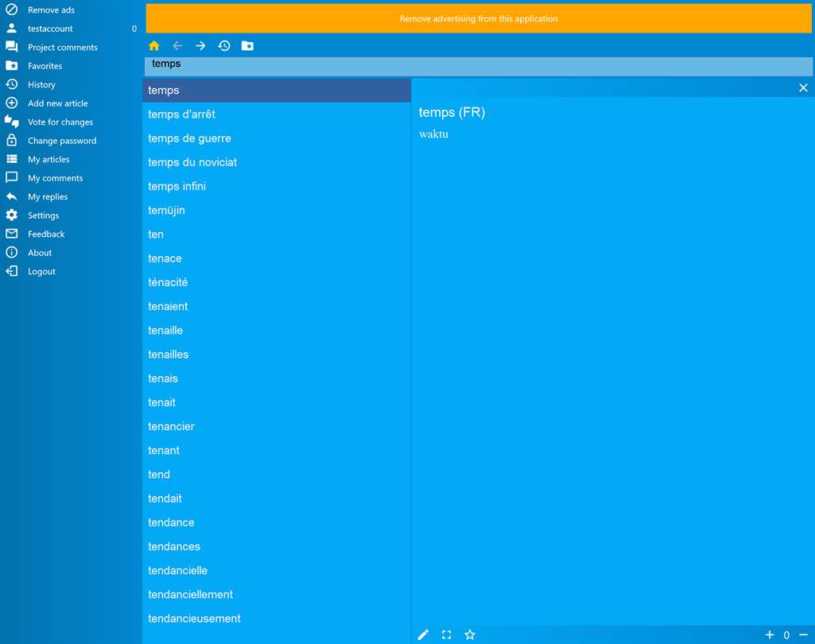Select the highlighted temps entry

(277, 90)
